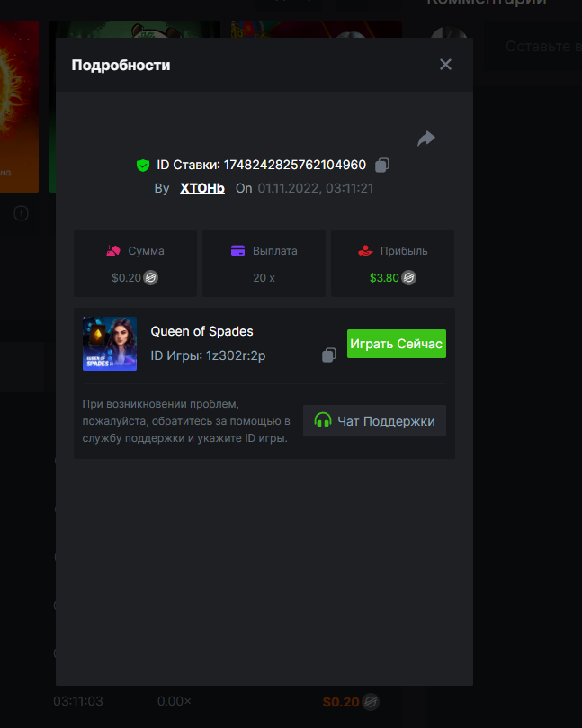
Task: Click coin icon beside $3.80 profit
Action: click(x=409, y=278)
